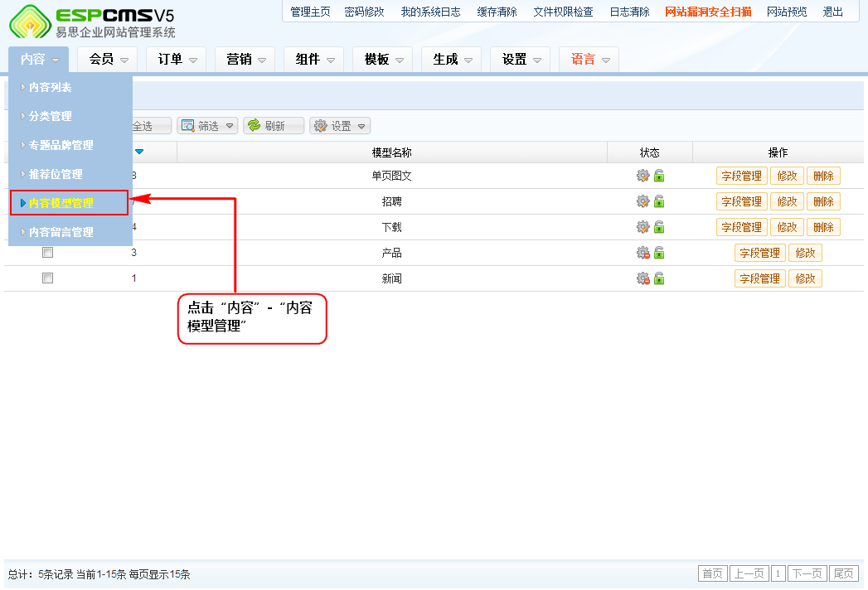Image resolution: width=868 pixels, height=590 pixels.
Task: Click the 缓存清除 link
Action: tap(497, 12)
